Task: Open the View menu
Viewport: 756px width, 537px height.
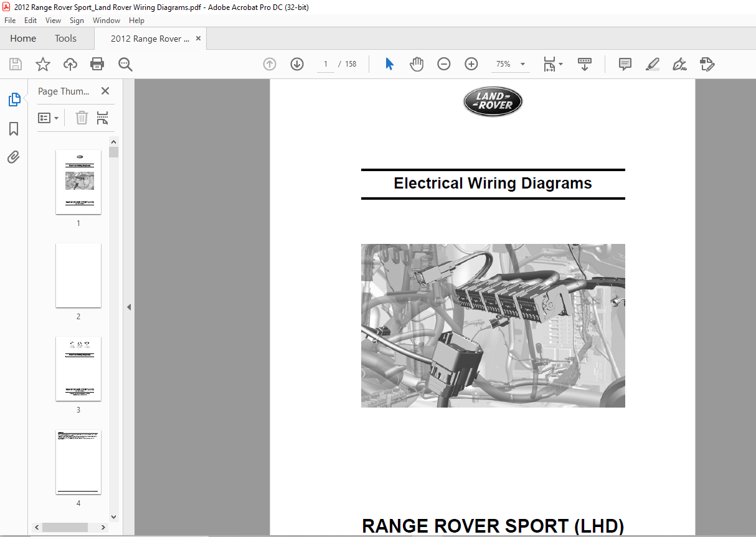Action: (53, 21)
